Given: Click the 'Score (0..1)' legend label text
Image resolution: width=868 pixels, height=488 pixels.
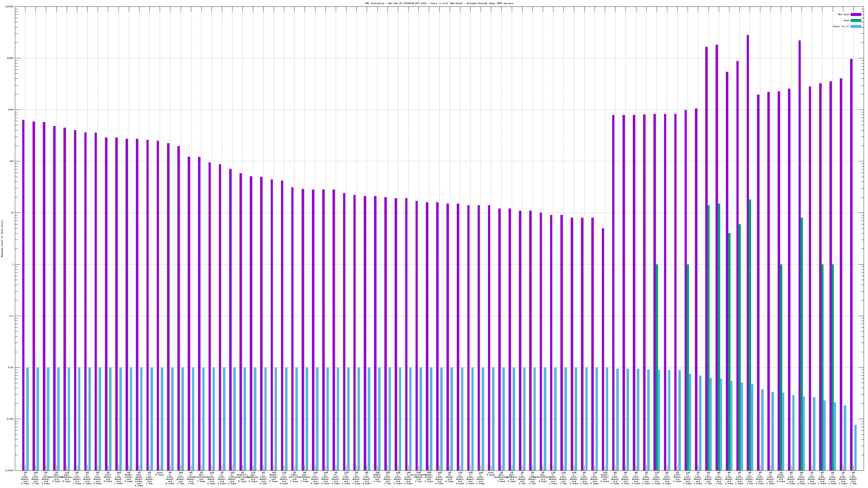Looking at the screenshot, I should tap(841, 26).
